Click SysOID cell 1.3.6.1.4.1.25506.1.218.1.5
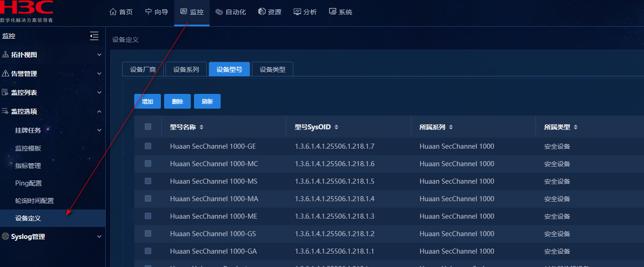Screen dimensions: 644x267 (x=335, y=181)
